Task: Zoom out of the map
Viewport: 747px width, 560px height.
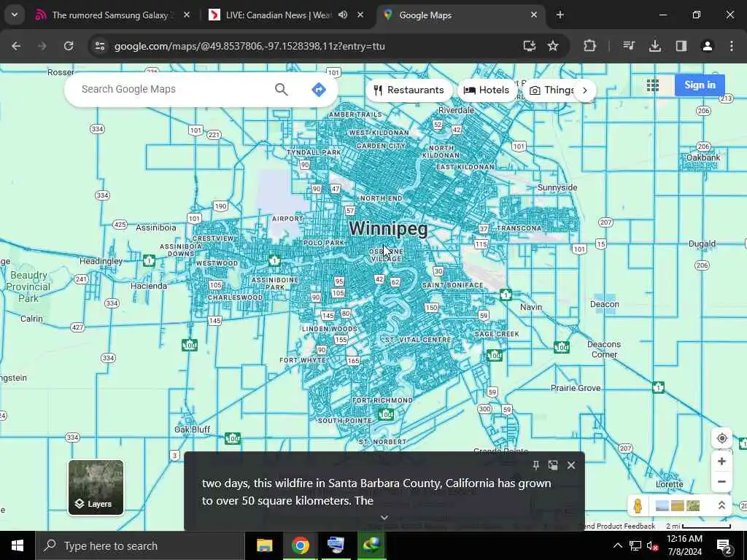Action: tap(721, 481)
